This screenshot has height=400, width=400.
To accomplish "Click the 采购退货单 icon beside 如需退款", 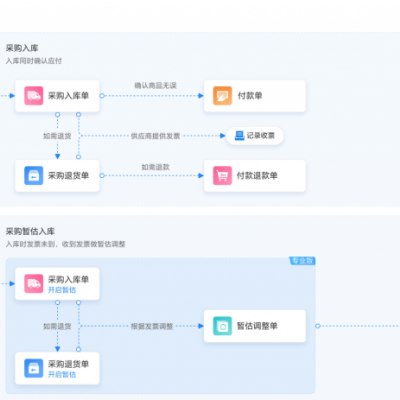I will point(34,176).
